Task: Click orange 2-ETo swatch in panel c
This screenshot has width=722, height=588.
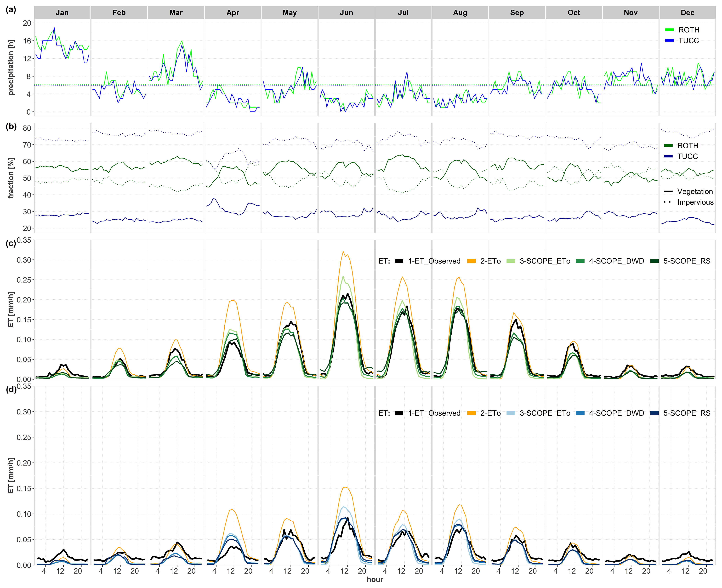Action: (471, 261)
